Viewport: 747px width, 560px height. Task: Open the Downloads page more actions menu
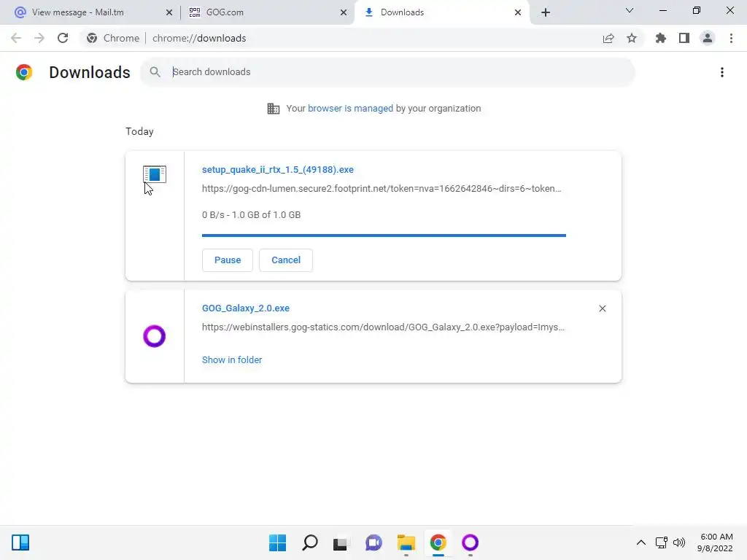[x=722, y=72]
